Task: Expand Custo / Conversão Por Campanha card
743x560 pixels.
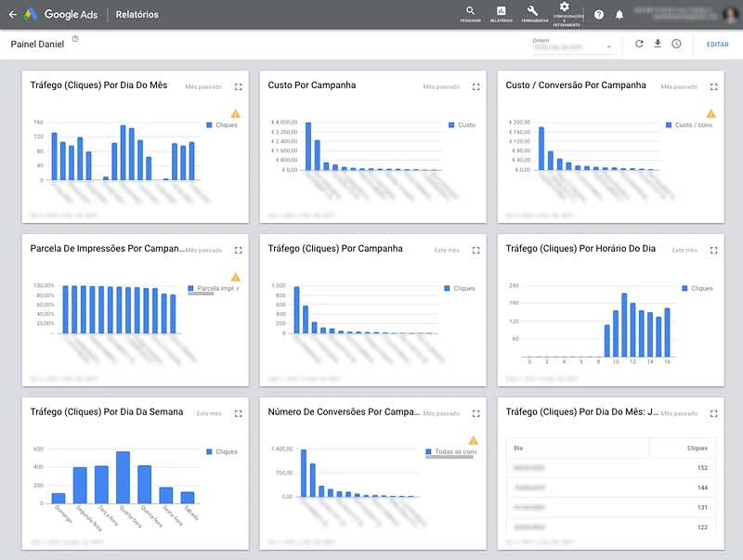Action: [714, 86]
